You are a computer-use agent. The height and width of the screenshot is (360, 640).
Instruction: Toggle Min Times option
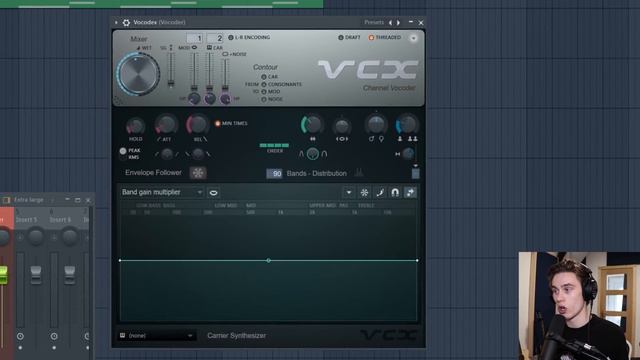tap(231, 123)
